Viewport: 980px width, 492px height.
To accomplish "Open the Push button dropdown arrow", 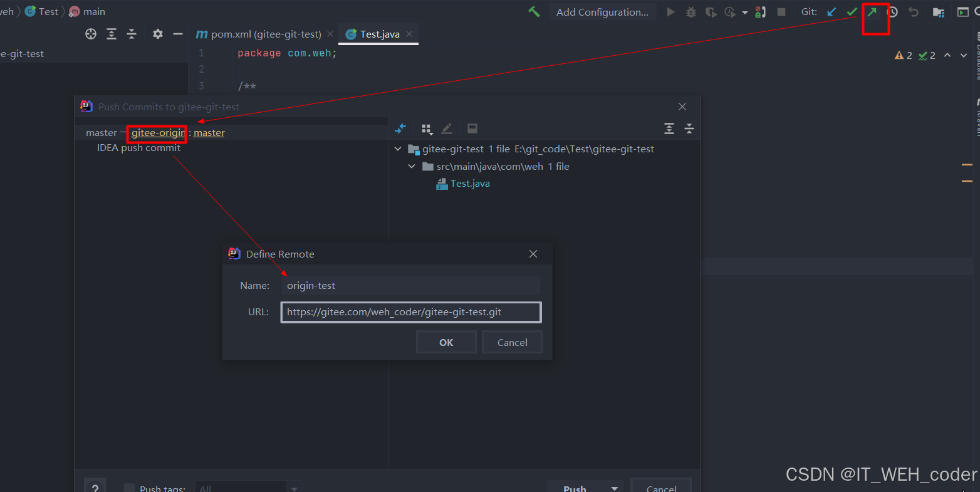I will click(x=615, y=488).
